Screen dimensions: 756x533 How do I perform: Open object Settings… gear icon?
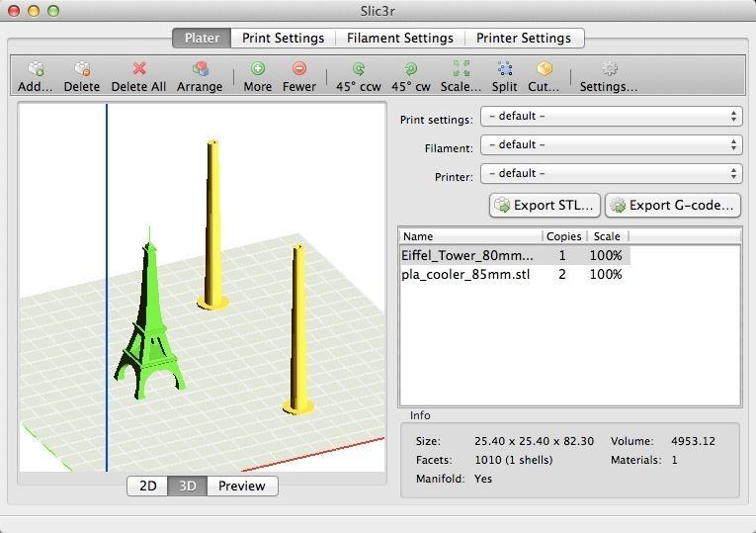click(x=610, y=69)
